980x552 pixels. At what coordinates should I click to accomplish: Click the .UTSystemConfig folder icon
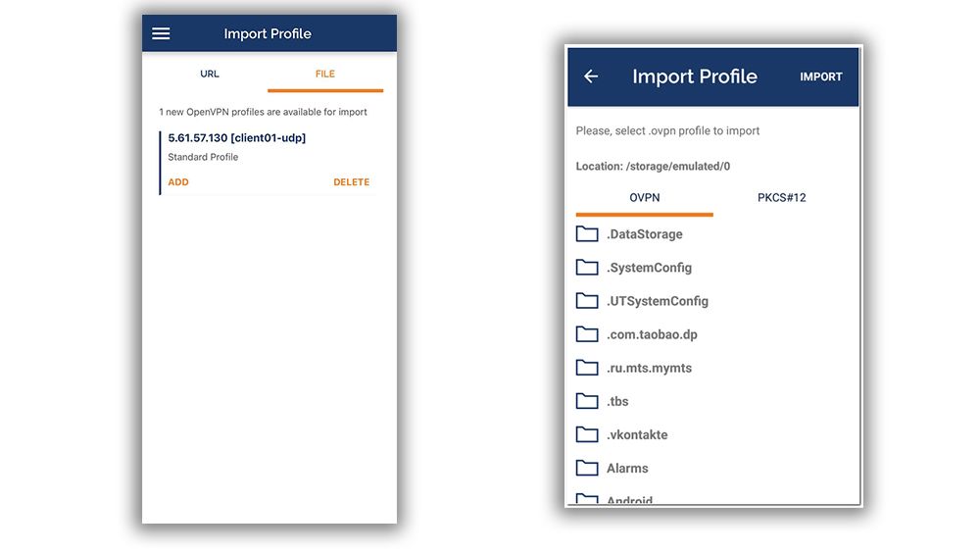[x=587, y=301]
